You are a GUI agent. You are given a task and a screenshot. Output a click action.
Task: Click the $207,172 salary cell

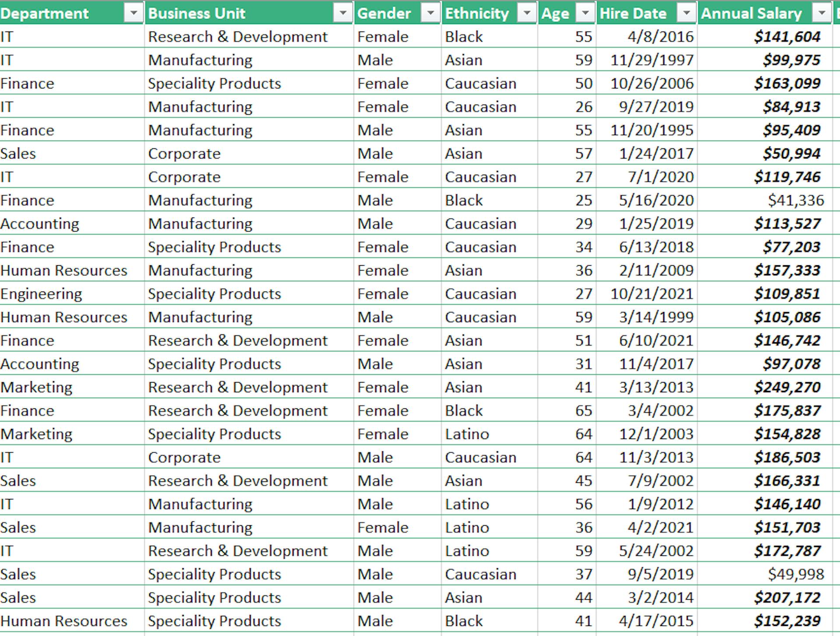pos(787,597)
